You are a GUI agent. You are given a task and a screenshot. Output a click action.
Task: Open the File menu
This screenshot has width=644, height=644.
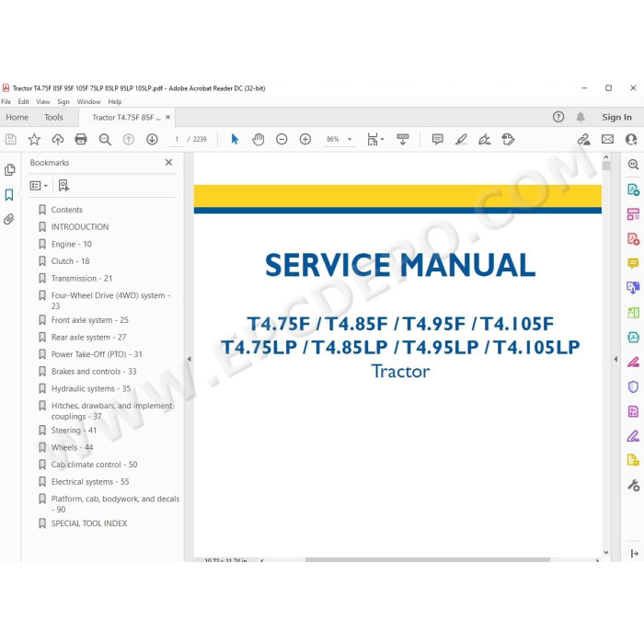pyautogui.click(x=6, y=102)
